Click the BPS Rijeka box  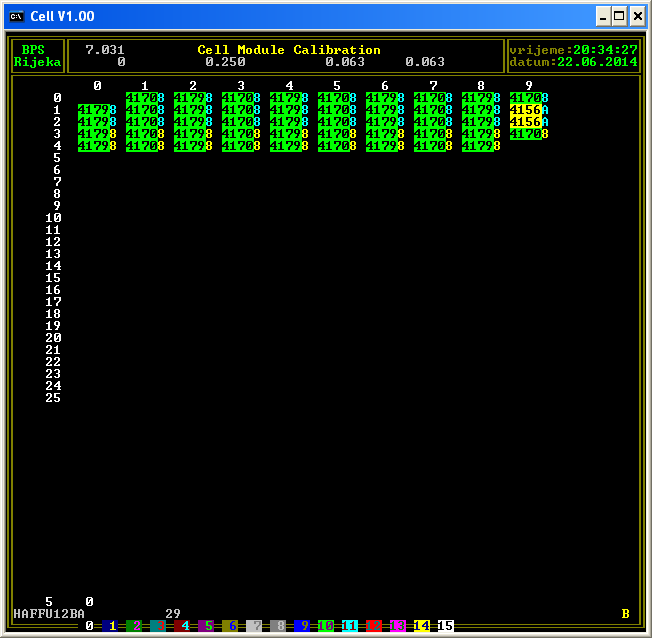37,56
